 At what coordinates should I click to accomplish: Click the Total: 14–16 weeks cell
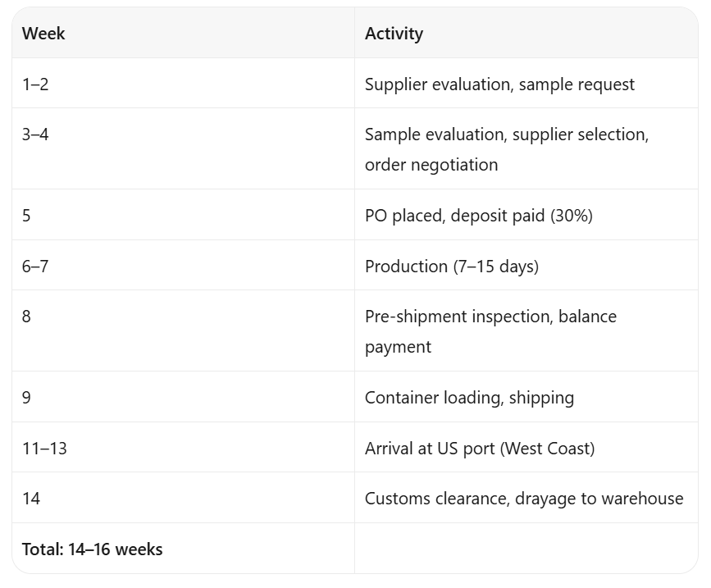pos(183,549)
